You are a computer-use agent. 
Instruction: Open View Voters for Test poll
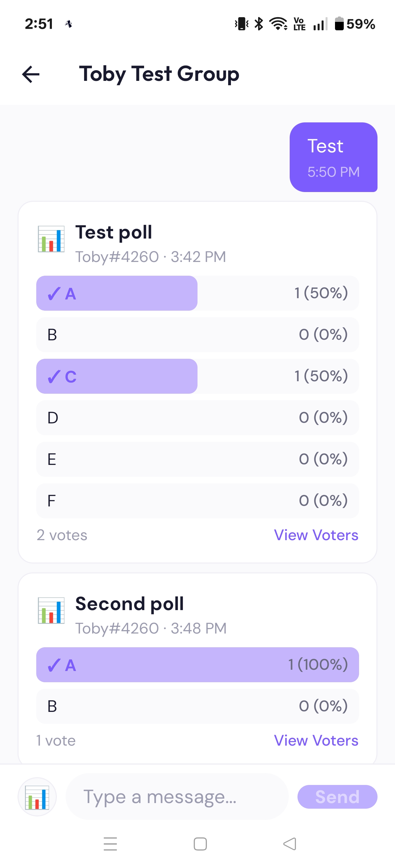click(x=316, y=535)
